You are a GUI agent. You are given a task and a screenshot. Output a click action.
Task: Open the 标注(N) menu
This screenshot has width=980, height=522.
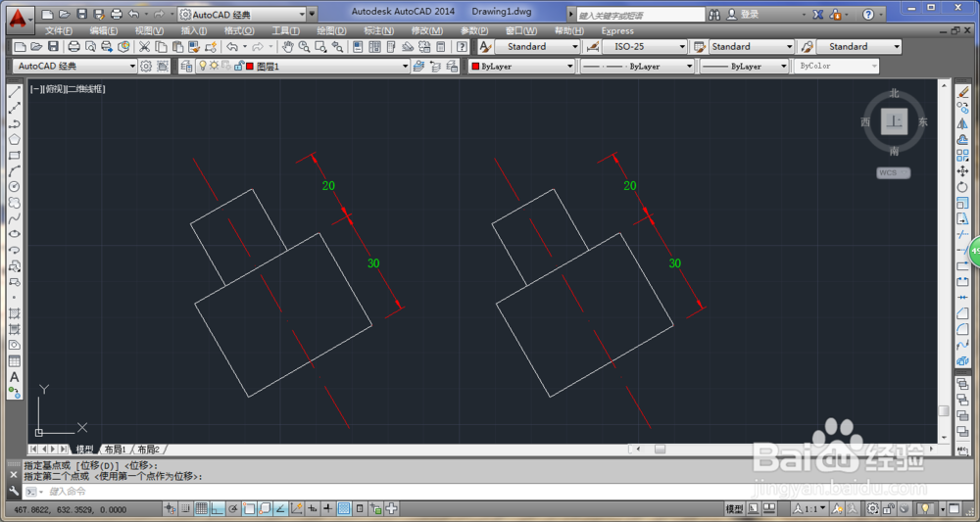click(x=378, y=30)
